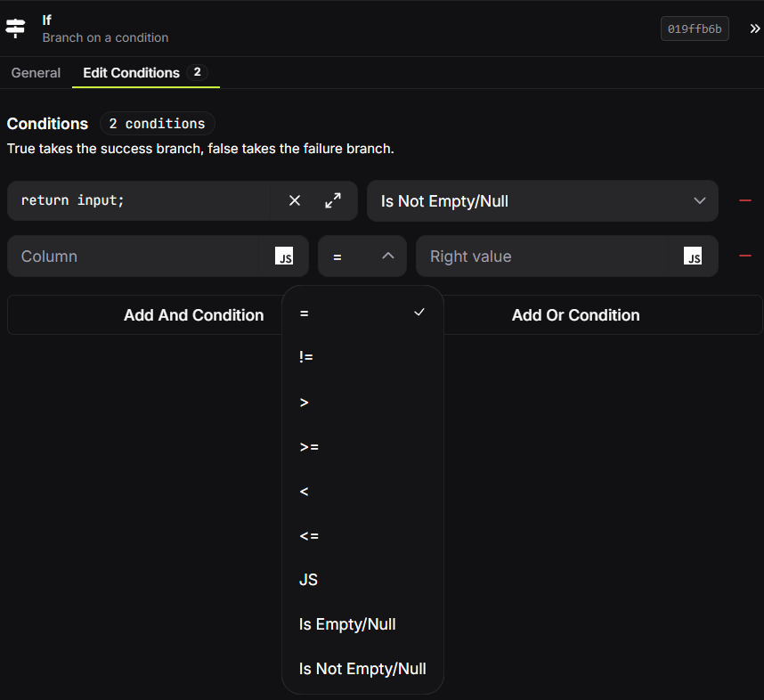Select Is Empty/Null in the list

pos(362,624)
